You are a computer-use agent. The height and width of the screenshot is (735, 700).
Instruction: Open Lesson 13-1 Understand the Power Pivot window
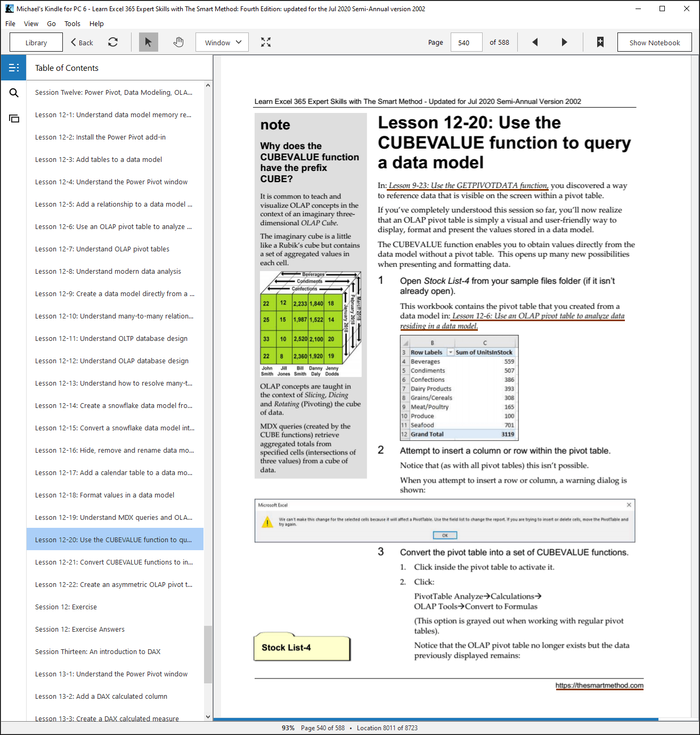point(115,674)
